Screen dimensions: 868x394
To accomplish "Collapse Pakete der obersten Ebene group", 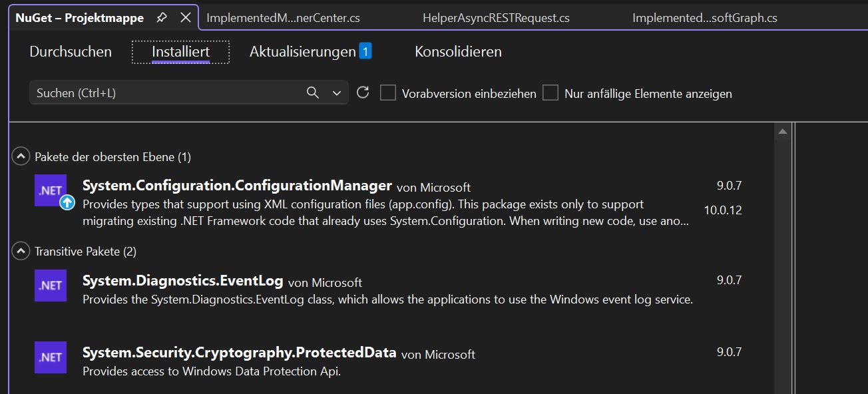I will point(22,157).
